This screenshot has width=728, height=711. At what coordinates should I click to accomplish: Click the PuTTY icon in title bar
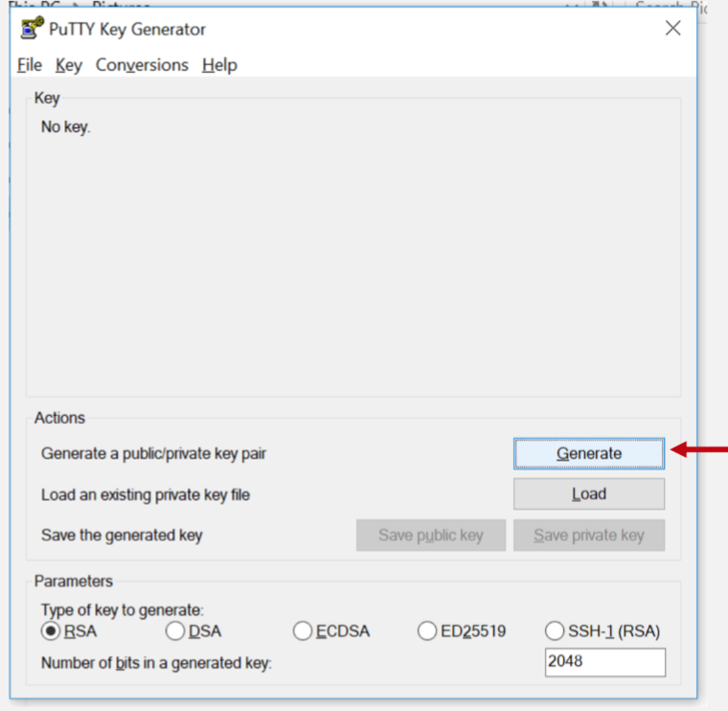tap(32, 29)
